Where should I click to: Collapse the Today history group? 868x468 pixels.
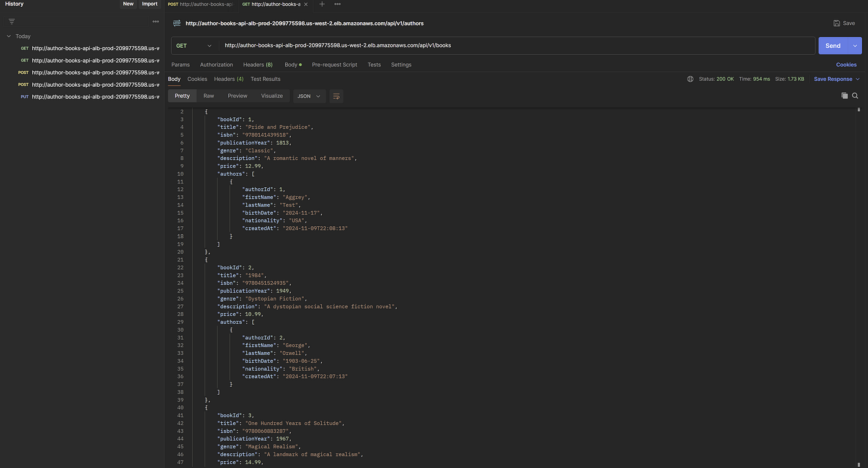pyautogui.click(x=9, y=36)
